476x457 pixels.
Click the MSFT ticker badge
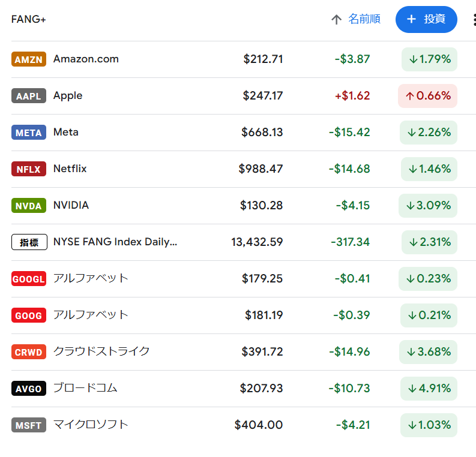(29, 425)
